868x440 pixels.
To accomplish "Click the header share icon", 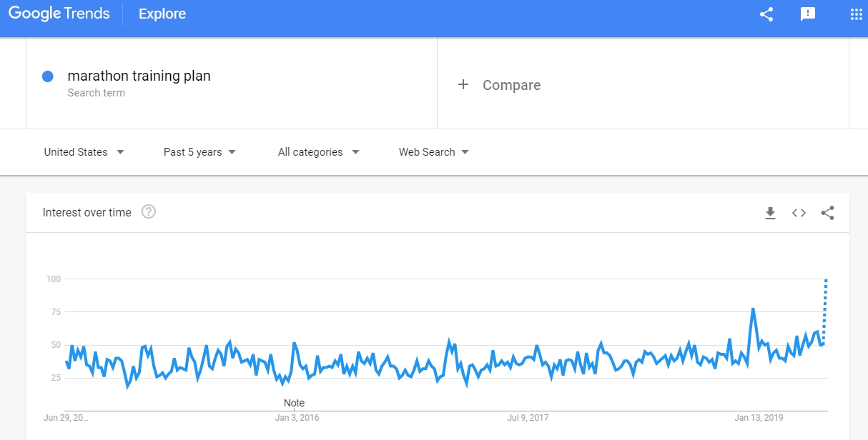I will click(766, 14).
